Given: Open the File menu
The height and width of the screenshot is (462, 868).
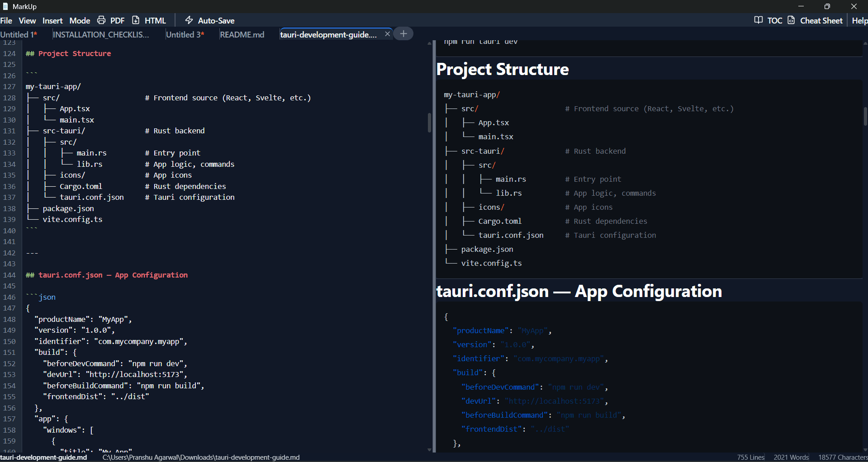Looking at the screenshot, I should pos(6,20).
